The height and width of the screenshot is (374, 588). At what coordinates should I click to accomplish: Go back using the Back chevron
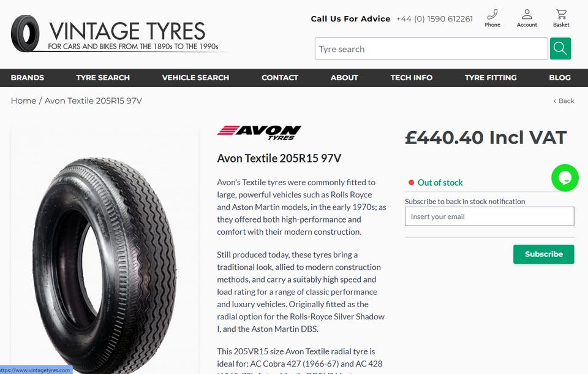(563, 101)
